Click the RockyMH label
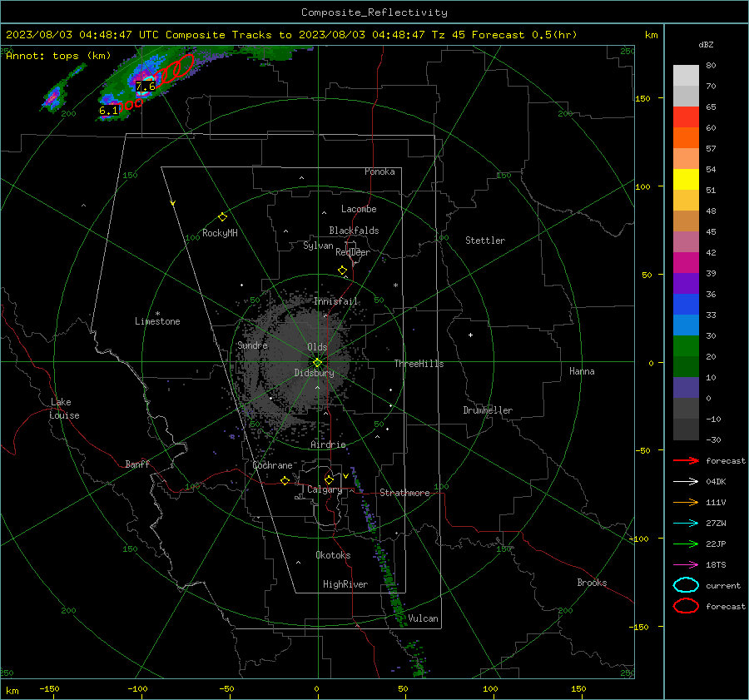The width and height of the screenshot is (749, 700). (x=220, y=233)
